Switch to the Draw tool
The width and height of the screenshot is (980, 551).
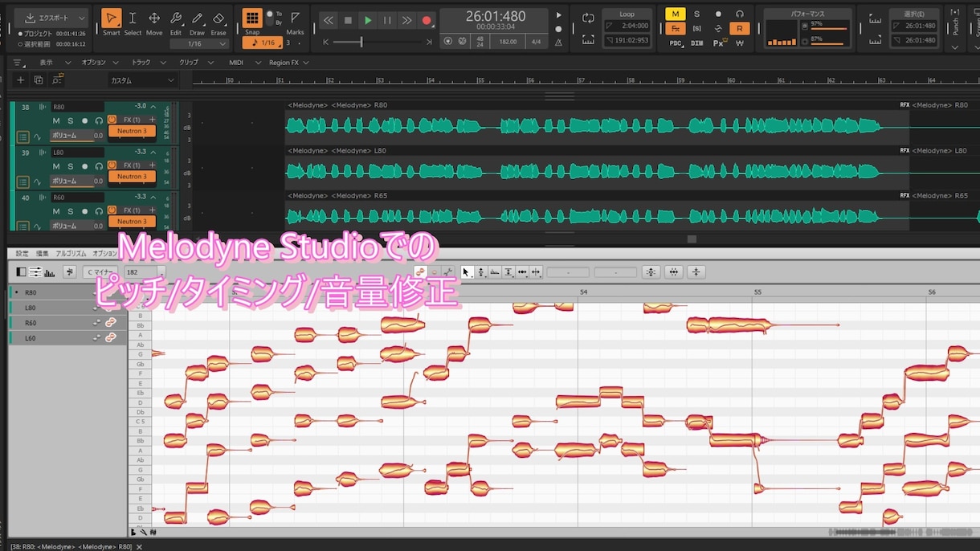click(197, 18)
